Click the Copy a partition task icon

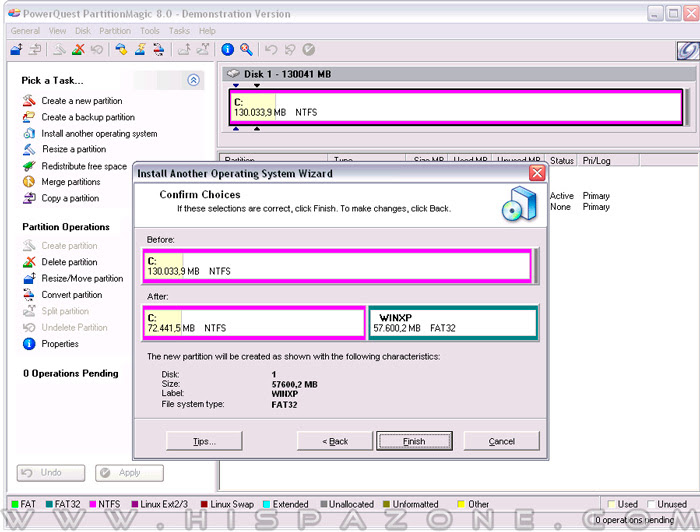(29, 198)
